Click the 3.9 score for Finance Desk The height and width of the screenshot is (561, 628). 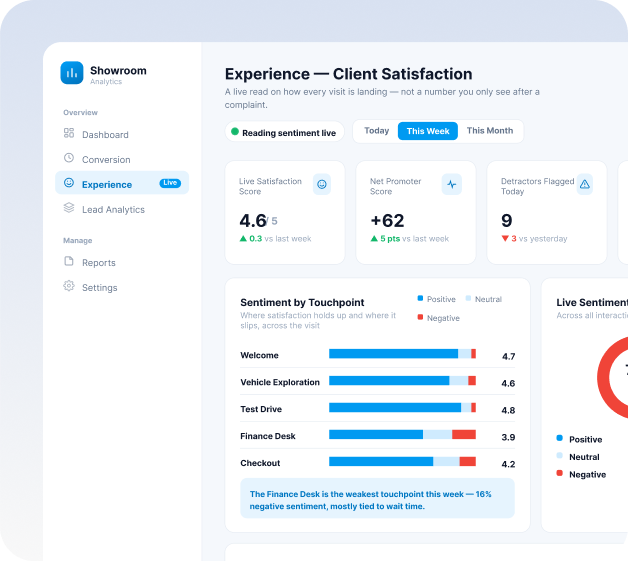(x=508, y=437)
